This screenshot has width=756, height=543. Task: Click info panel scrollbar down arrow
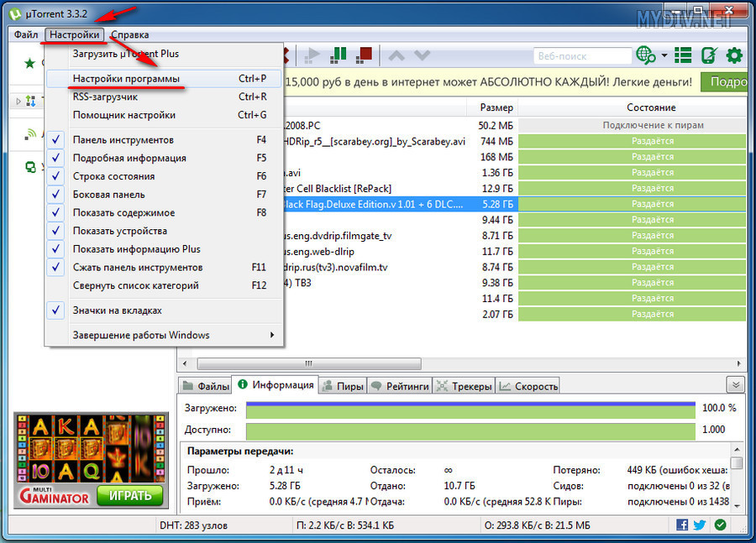pos(737,506)
